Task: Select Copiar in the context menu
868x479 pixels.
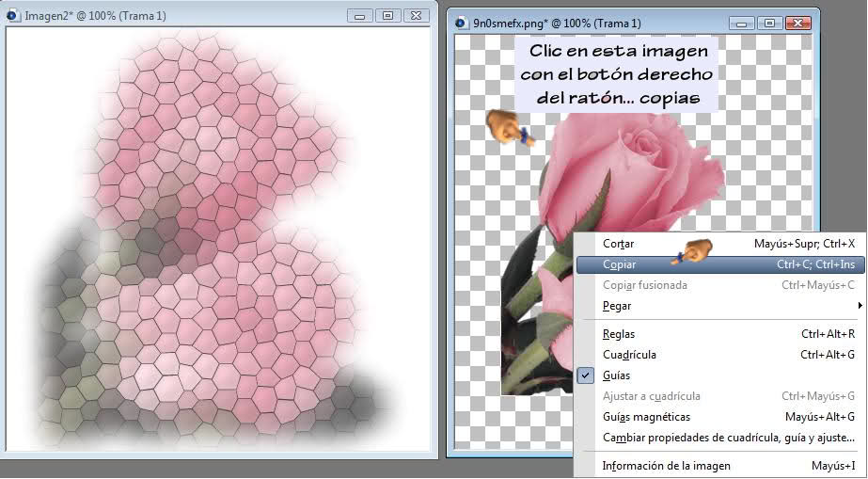Action: click(719, 264)
